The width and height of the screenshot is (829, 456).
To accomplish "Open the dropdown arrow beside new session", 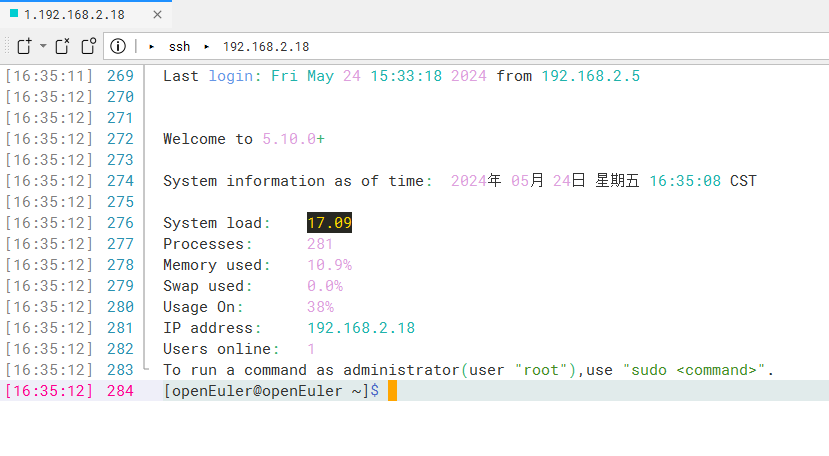I will click(43, 47).
